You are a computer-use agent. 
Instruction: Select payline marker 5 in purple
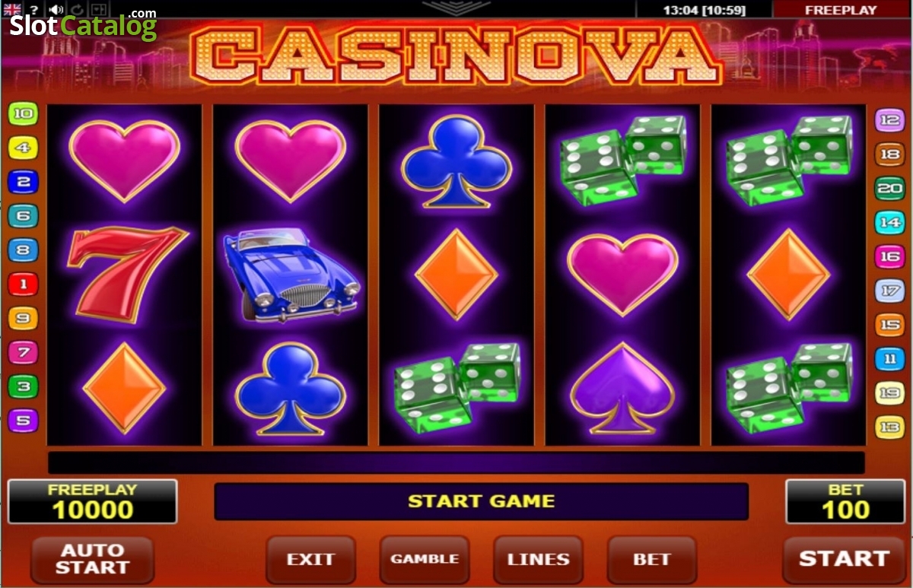[x=23, y=420]
